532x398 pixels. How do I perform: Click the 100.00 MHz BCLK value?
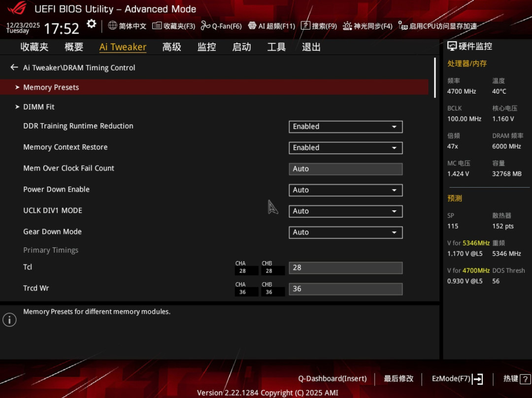click(x=464, y=119)
